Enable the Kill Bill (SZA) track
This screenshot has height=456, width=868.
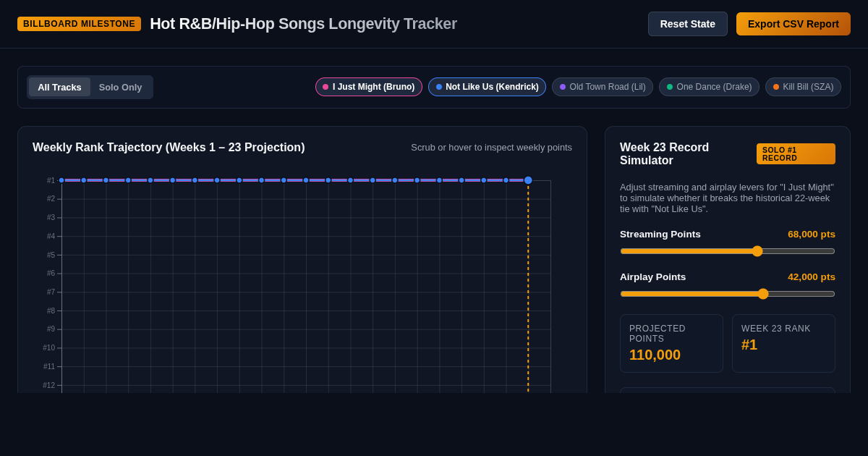tap(803, 87)
